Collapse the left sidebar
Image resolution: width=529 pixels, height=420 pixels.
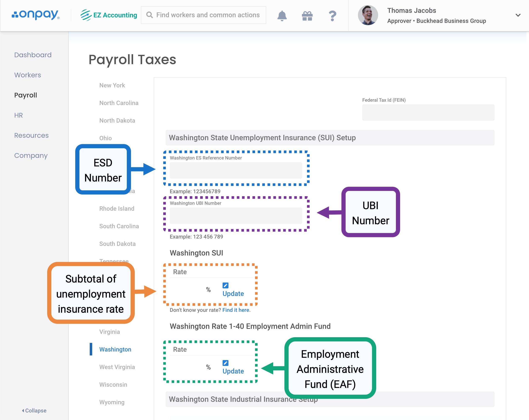tap(34, 410)
